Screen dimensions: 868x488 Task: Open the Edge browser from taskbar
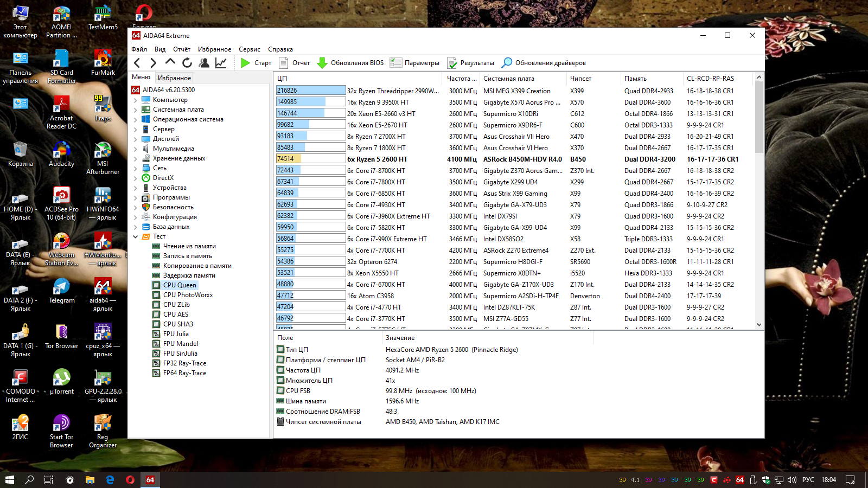pos(110,480)
